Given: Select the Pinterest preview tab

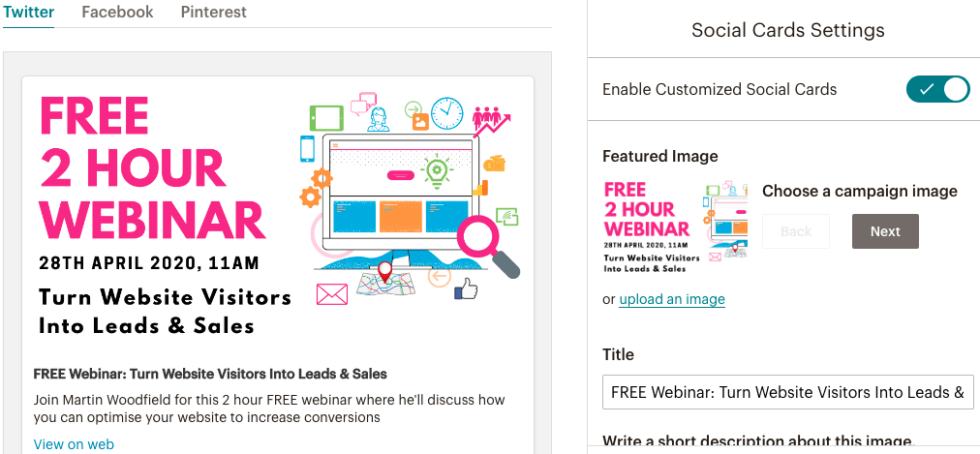Looking at the screenshot, I should pos(214,12).
